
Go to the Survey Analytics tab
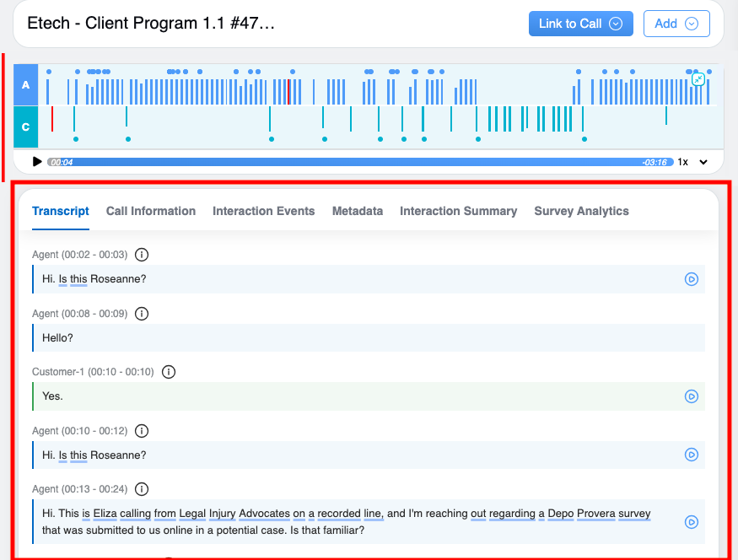click(581, 211)
